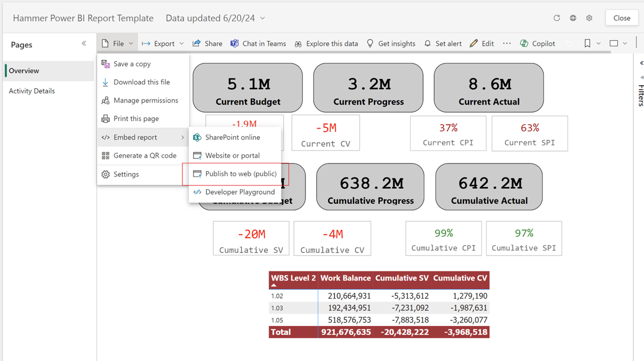Click Edit in the toolbar

coord(481,43)
